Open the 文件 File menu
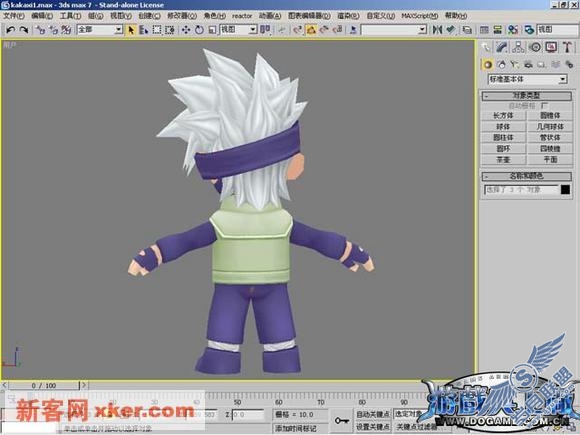Viewport: 580px width, 435px height. point(14,16)
